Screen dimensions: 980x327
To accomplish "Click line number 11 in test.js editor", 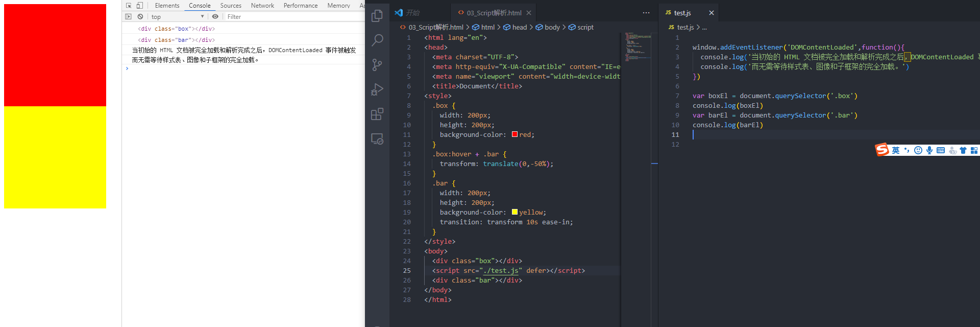I will click(675, 135).
